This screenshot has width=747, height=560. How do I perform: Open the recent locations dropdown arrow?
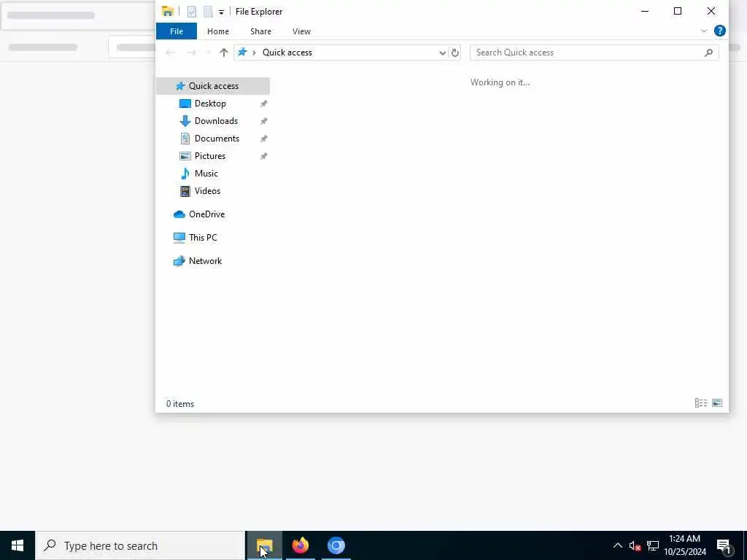(x=208, y=52)
